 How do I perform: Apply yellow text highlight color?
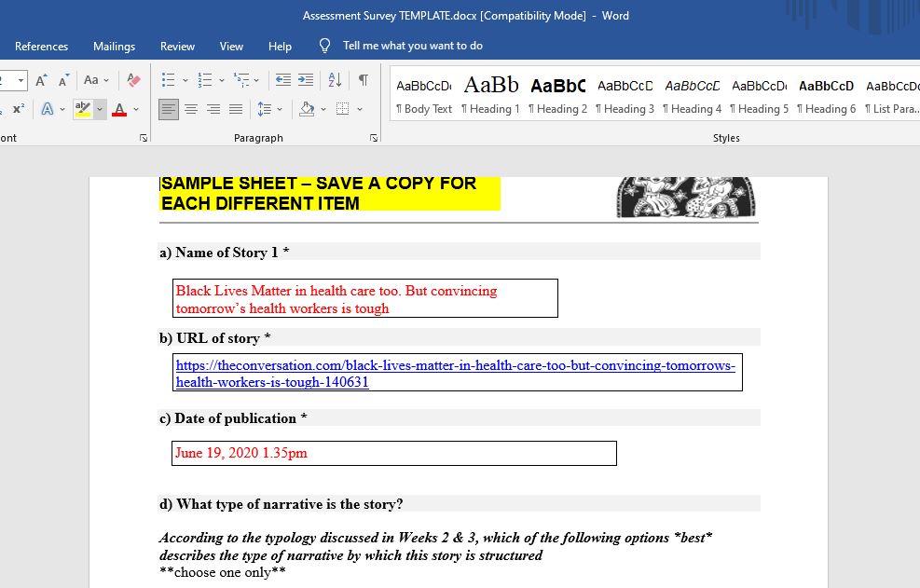(x=83, y=109)
